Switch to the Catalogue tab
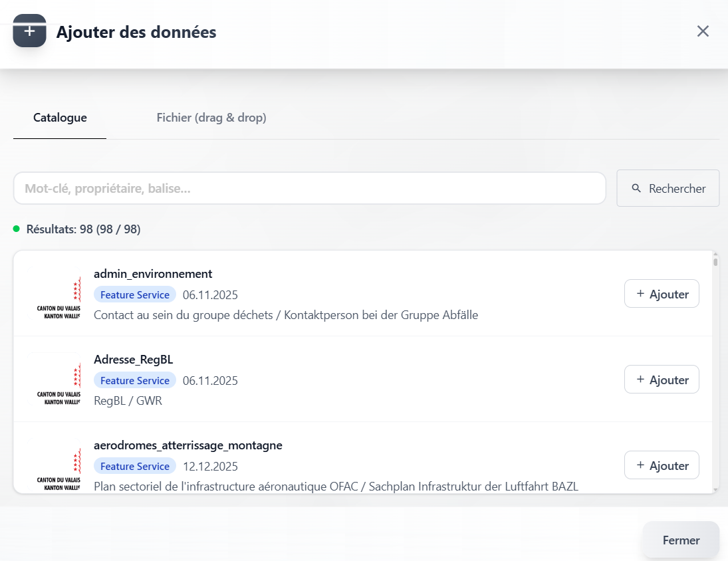The height and width of the screenshot is (561, 728). (x=60, y=118)
